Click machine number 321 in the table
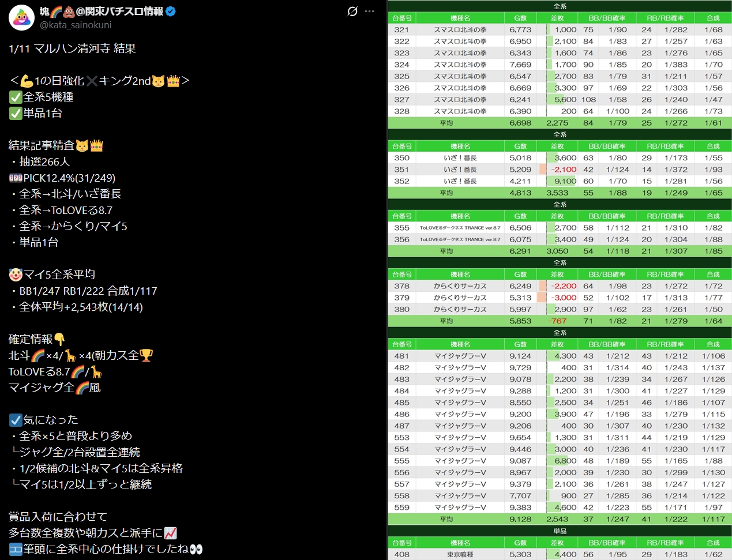 [402, 29]
